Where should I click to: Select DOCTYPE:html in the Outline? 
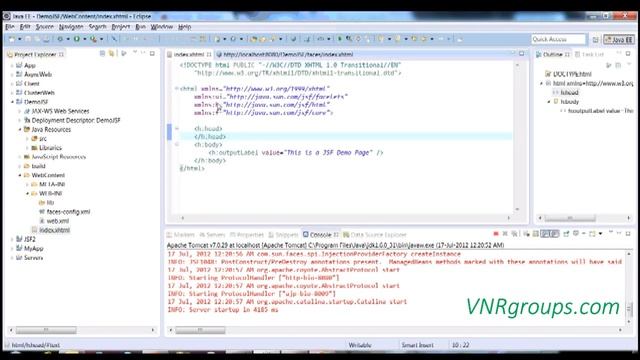pyautogui.click(x=569, y=74)
